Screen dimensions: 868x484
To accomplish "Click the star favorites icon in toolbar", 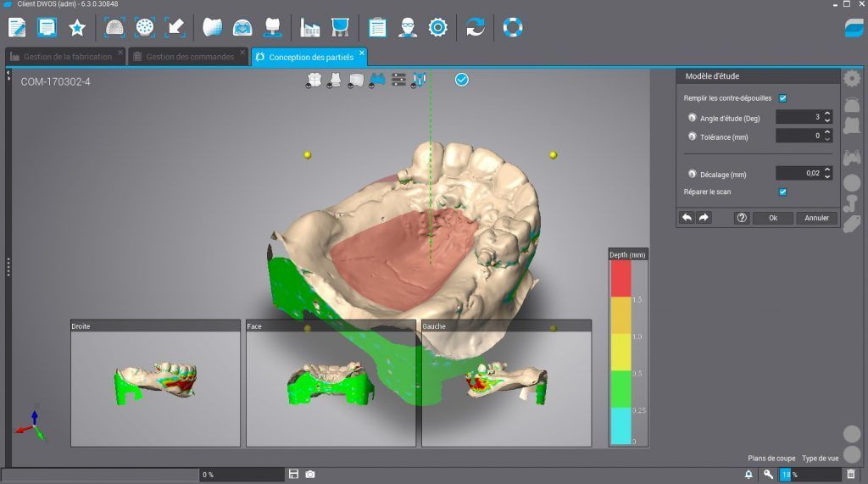I will [x=77, y=28].
